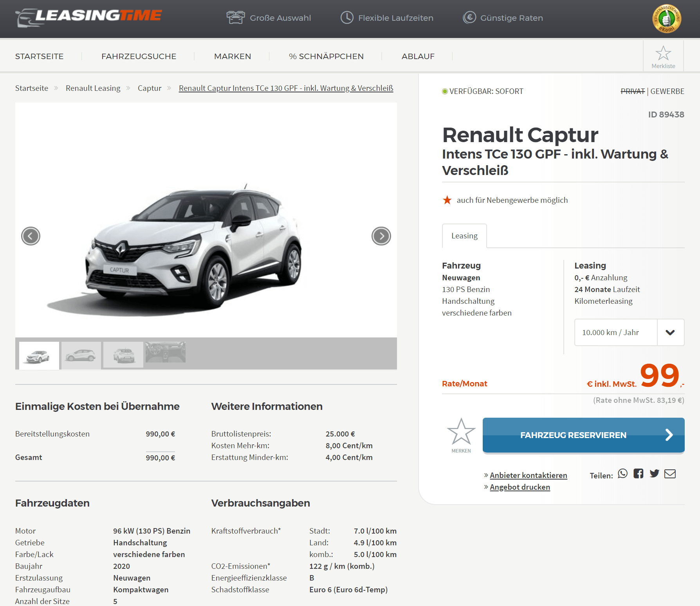Open the 10.000 km / Jahr dropdown
Screen dimensions: 700x606
629,332
